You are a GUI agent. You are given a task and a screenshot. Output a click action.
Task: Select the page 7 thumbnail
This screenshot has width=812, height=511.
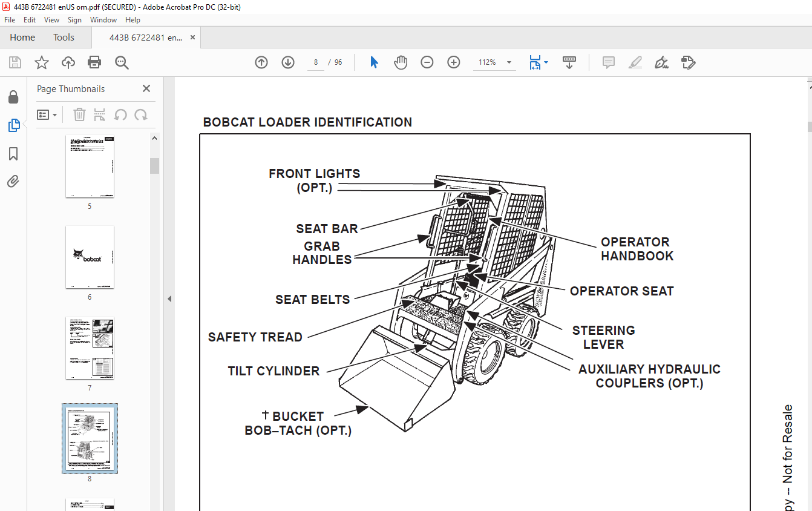pos(90,348)
